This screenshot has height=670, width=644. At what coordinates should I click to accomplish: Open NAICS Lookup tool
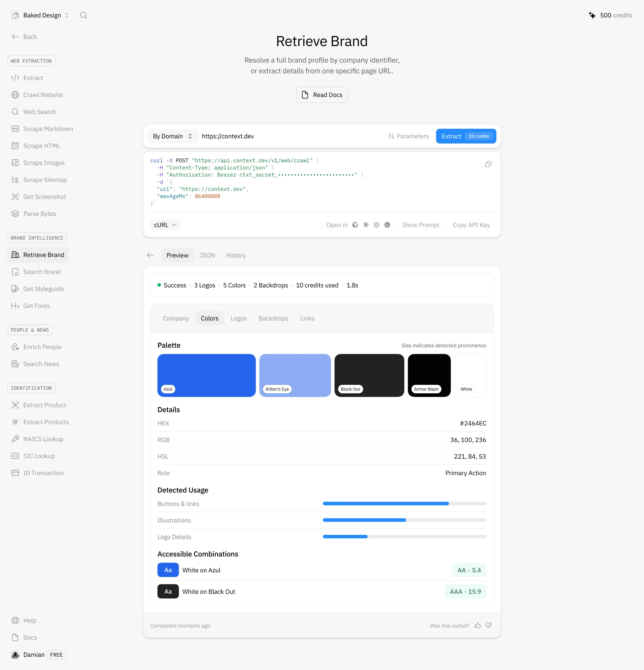pos(37,439)
